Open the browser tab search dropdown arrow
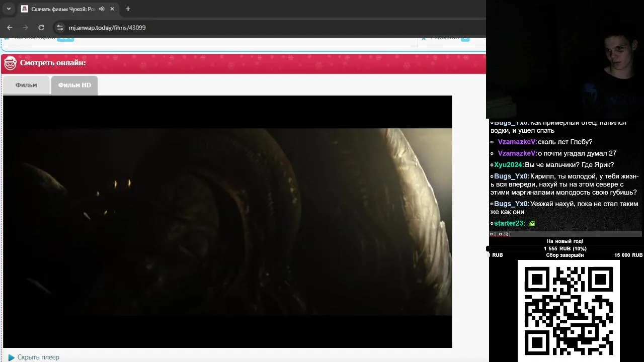The width and height of the screenshot is (644, 362). tap(9, 9)
